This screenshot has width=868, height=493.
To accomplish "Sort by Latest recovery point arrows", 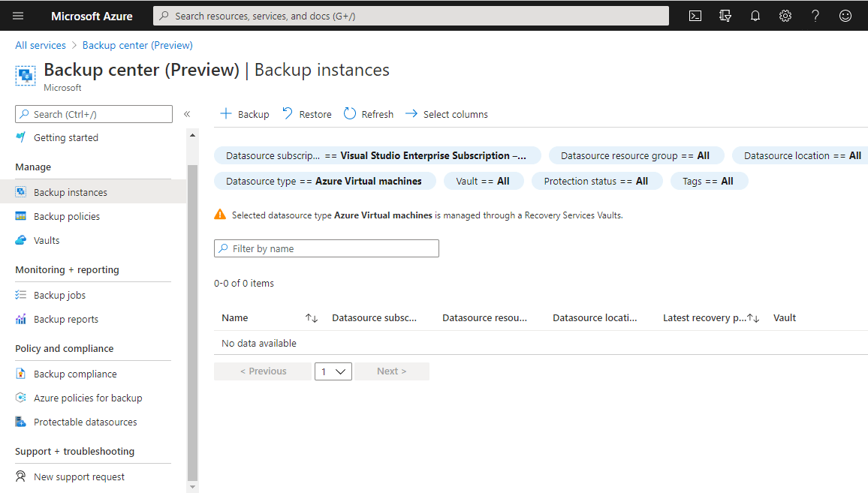I will (x=753, y=318).
